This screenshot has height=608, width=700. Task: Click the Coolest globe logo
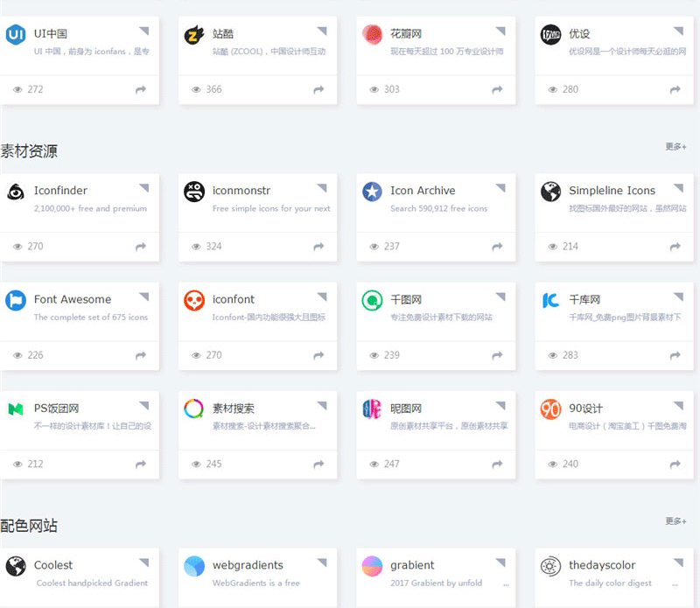click(16, 567)
